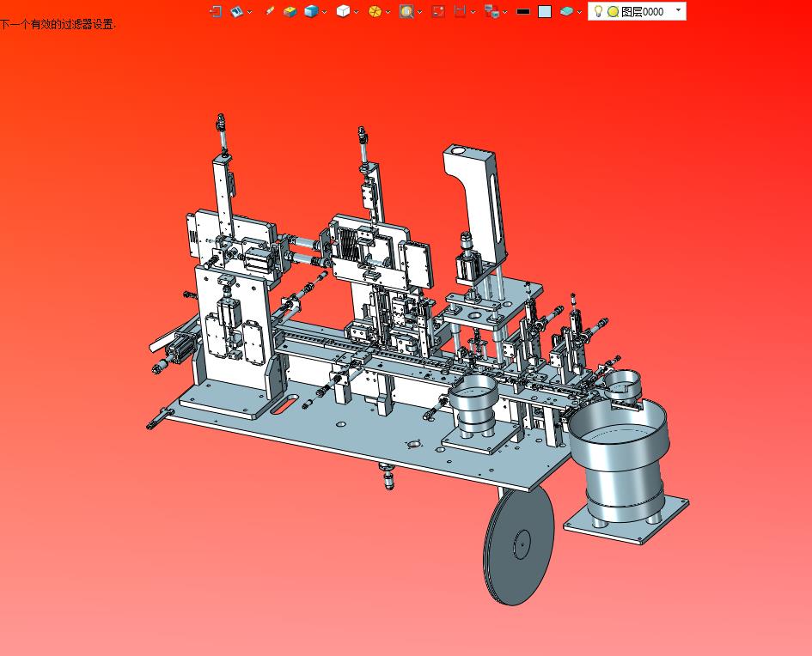Click the orange segmented disc icon
This screenshot has height=656, width=812.
(x=375, y=11)
